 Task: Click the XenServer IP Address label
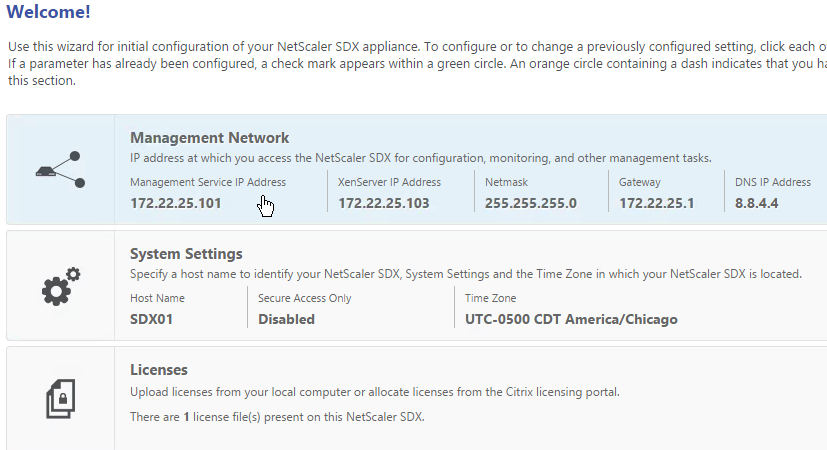(x=389, y=182)
